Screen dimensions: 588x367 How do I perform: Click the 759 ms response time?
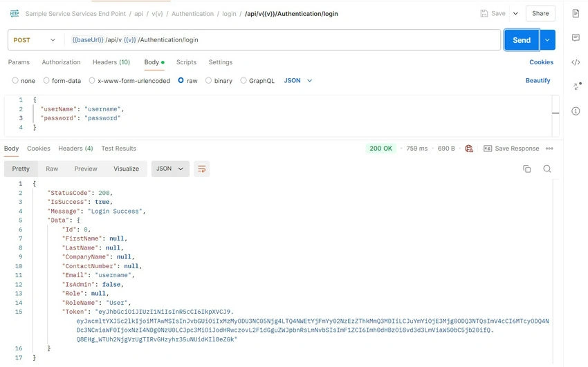click(x=417, y=149)
